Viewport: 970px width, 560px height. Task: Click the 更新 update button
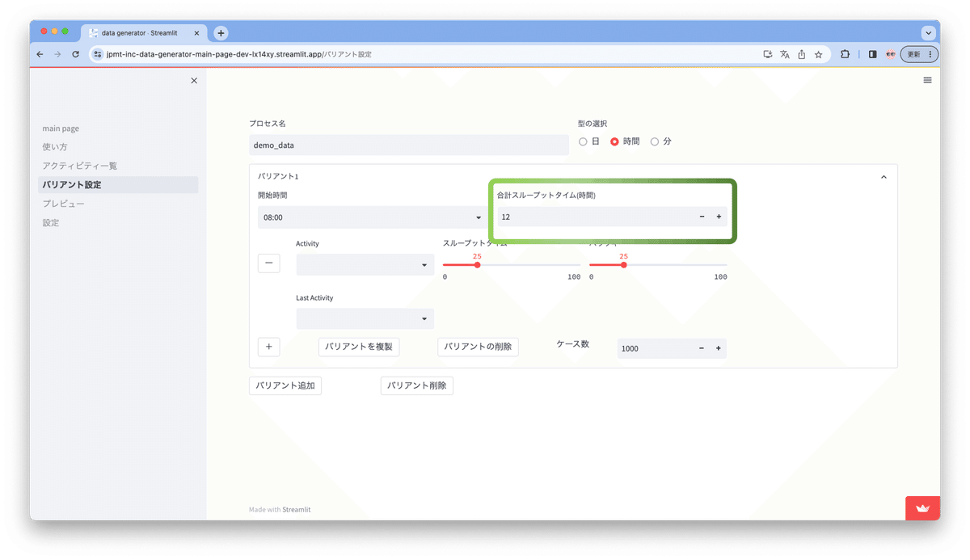pos(920,54)
